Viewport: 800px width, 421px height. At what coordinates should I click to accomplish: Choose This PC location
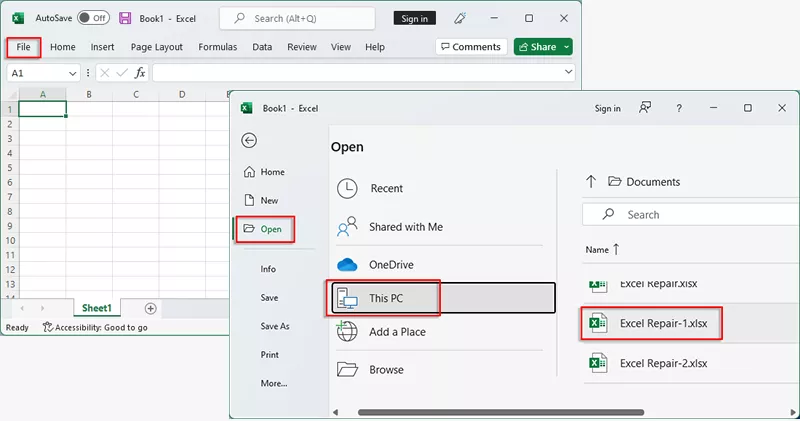[441, 299]
